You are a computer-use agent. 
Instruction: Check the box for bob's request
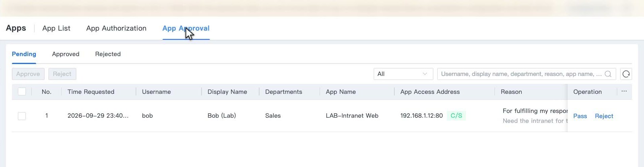(x=22, y=116)
